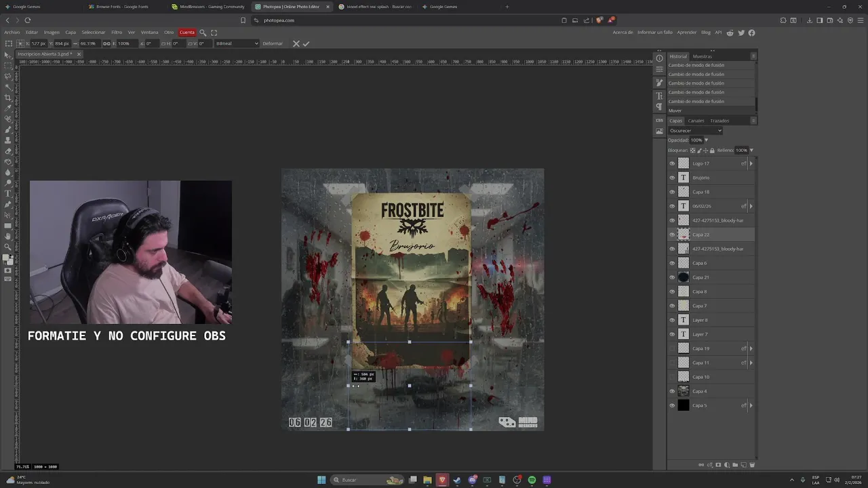Open the Aprender link
This screenshot has height=488, width=868.
(687, 33)
